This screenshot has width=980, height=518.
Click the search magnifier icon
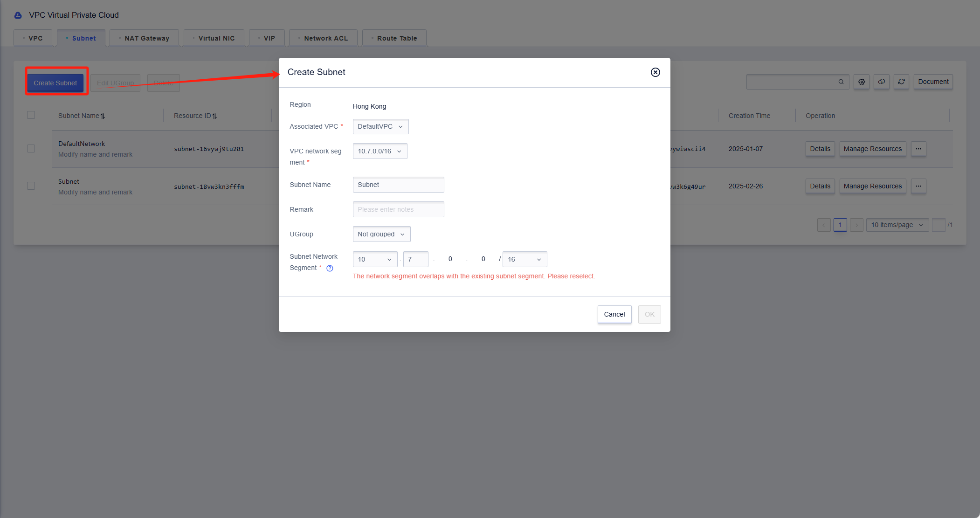click(841, 82)
